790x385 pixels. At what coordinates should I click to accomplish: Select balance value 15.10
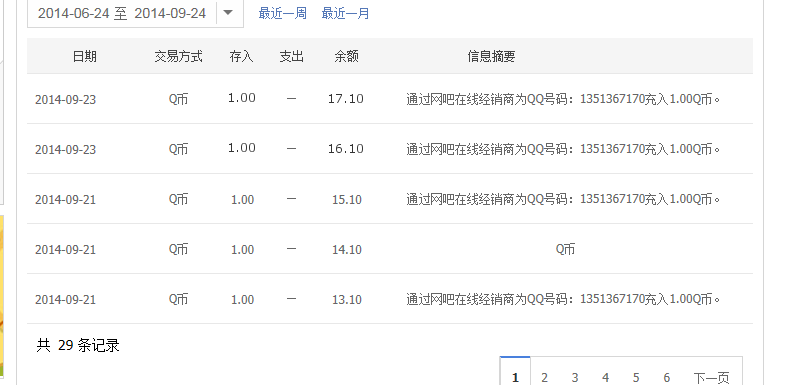coord(347,200)
